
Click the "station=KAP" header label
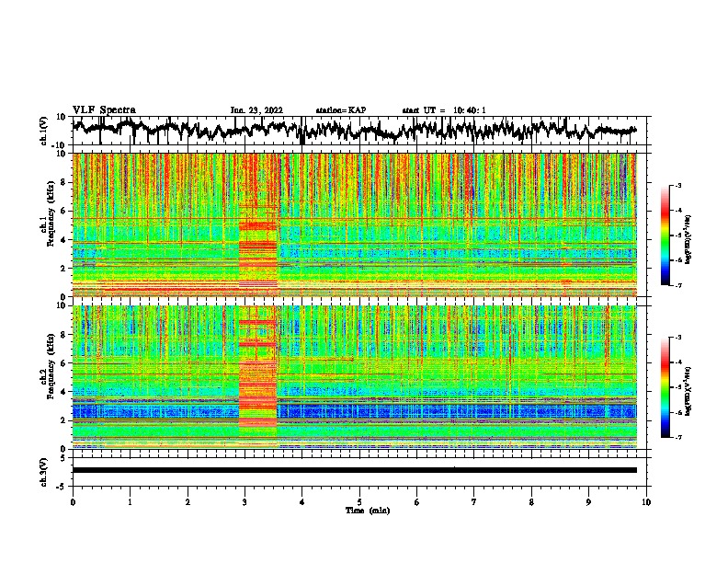click(341, 110)
